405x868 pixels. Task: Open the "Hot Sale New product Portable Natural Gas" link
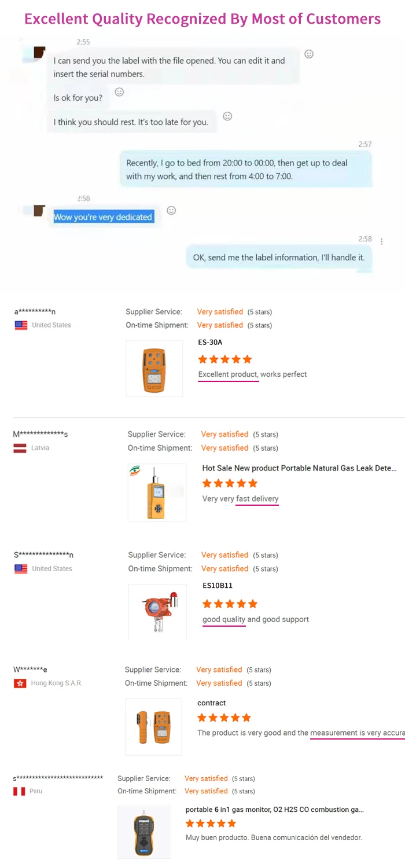[x=299, y=468]
